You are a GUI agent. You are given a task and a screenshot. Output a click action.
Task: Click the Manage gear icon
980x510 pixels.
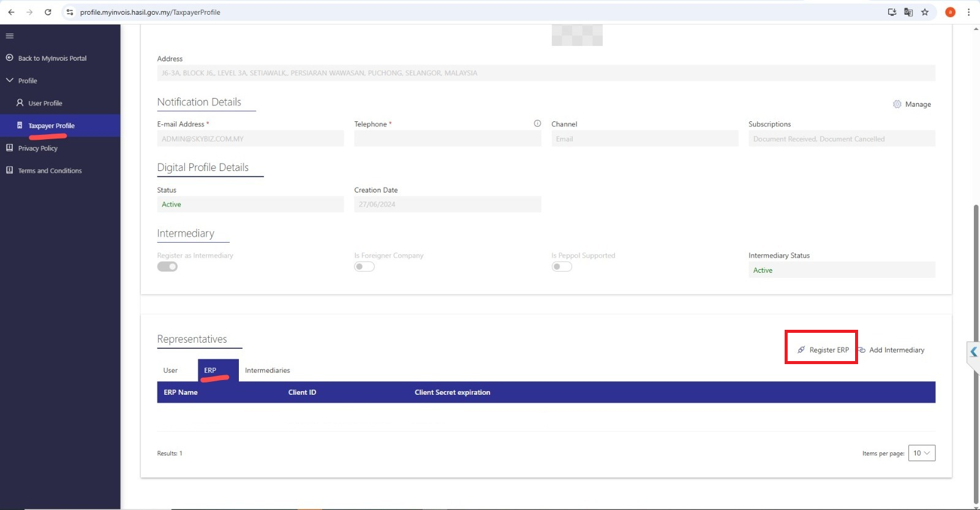[897, 104]
